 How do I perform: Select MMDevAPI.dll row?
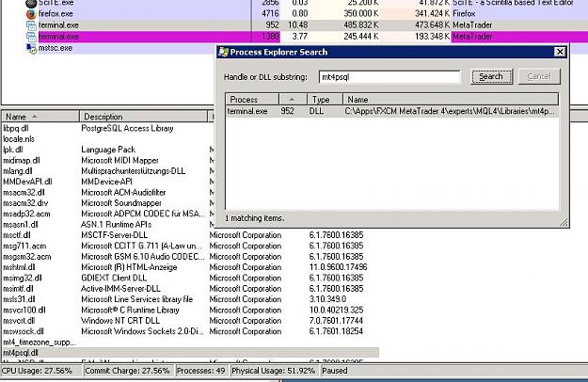[27, 182]
